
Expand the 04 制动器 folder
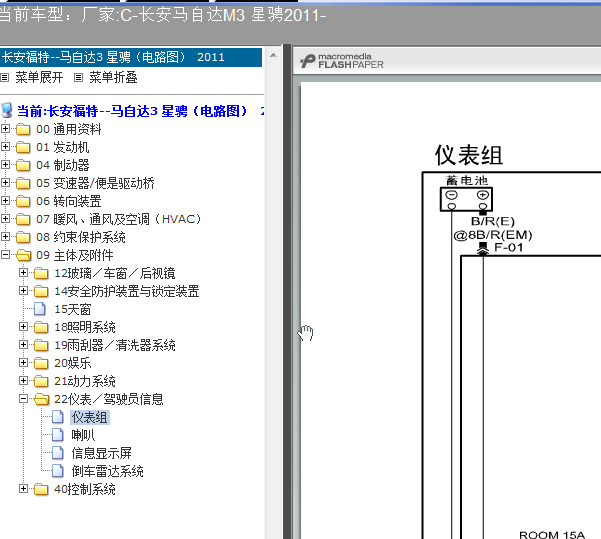point(5,165)
